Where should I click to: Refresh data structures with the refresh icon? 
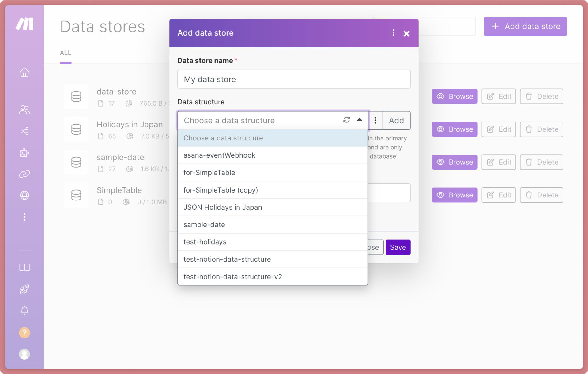click(346, 120)
